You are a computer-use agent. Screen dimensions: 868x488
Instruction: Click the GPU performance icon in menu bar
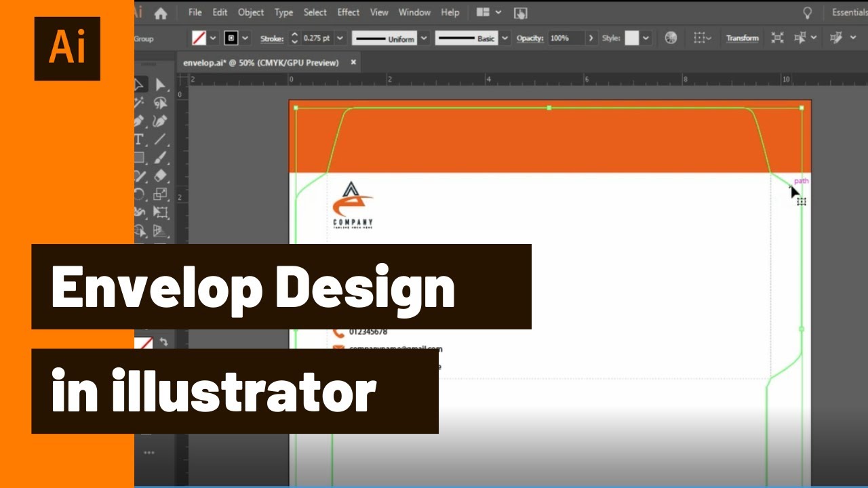(x=520, y=13)
